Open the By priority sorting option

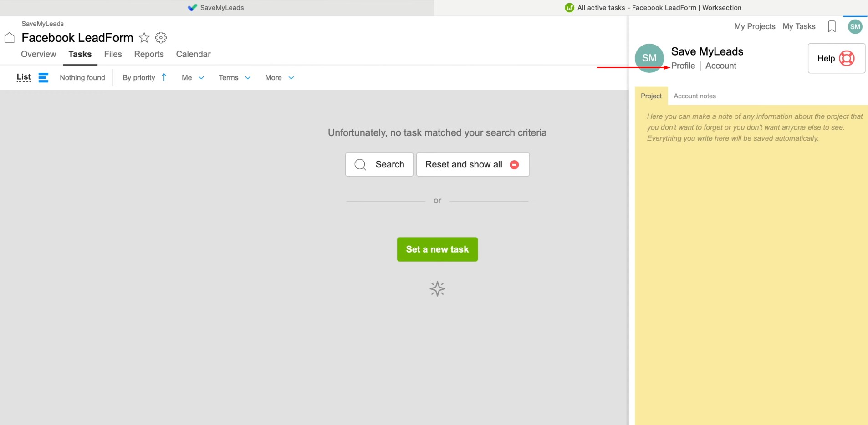coord(139,78)
